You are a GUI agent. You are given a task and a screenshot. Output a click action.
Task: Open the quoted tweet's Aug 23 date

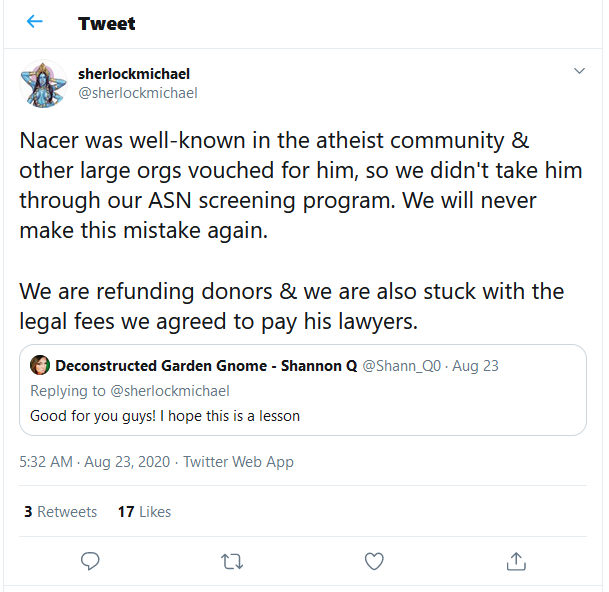pos(475,366)
